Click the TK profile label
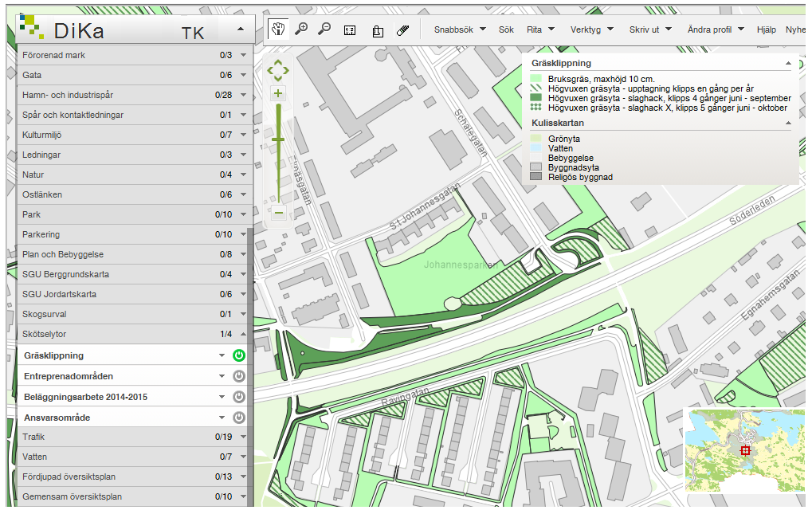The height and width of the screenshot is (510, 812). 193,33
